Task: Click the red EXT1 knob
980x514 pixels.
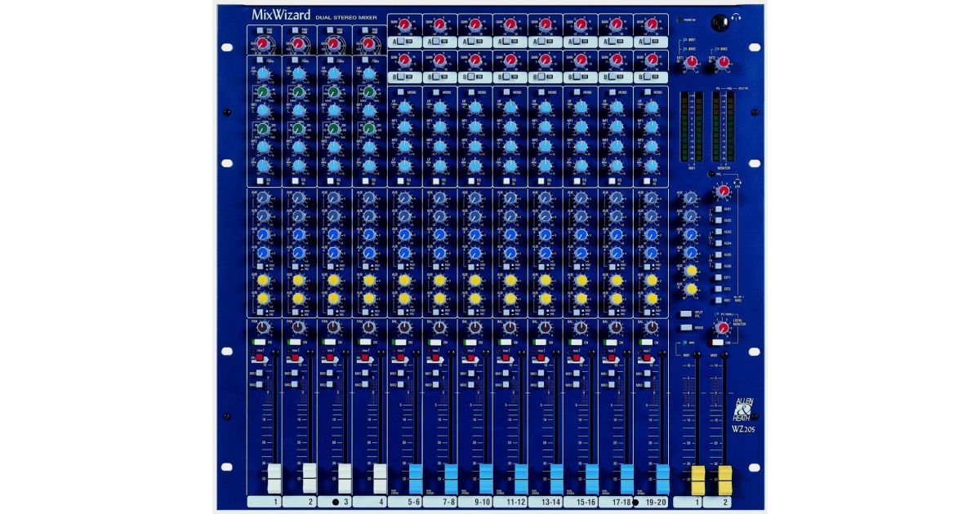Action: [692, 62]
